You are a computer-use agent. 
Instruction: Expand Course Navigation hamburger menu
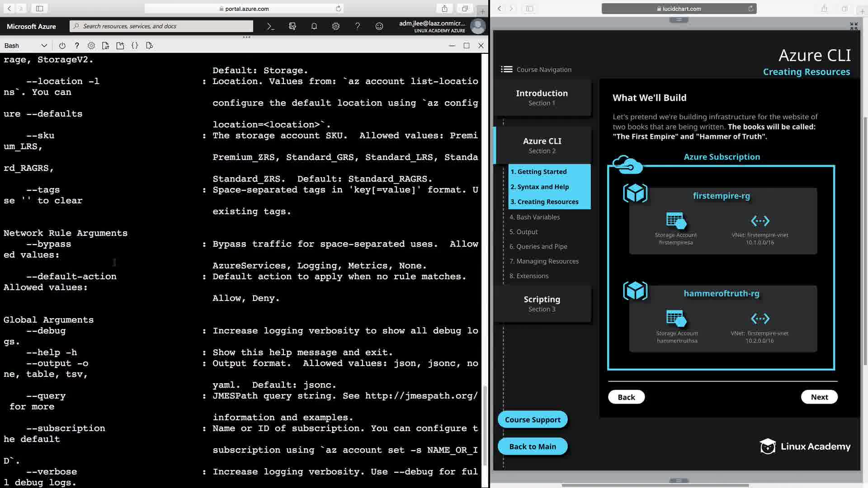pos(507,69)
